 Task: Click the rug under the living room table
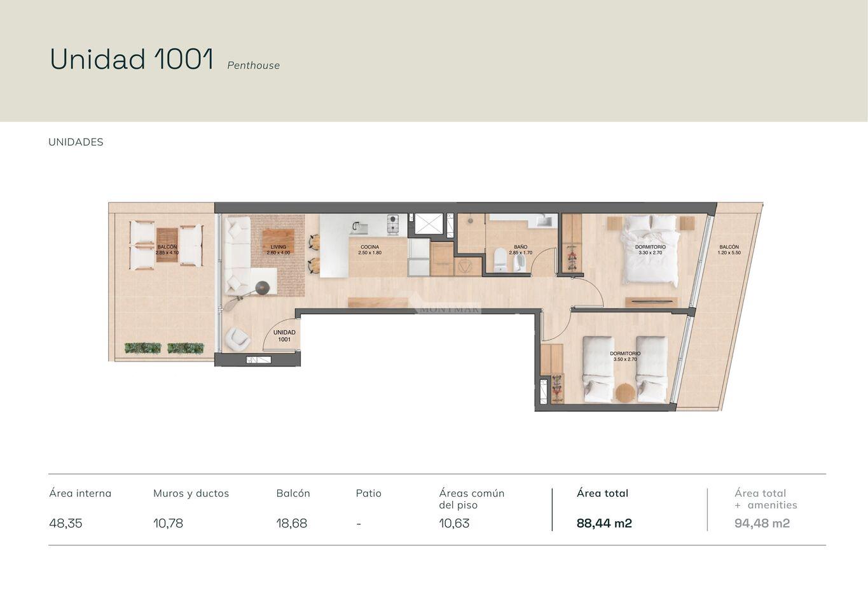click(278, 255)
